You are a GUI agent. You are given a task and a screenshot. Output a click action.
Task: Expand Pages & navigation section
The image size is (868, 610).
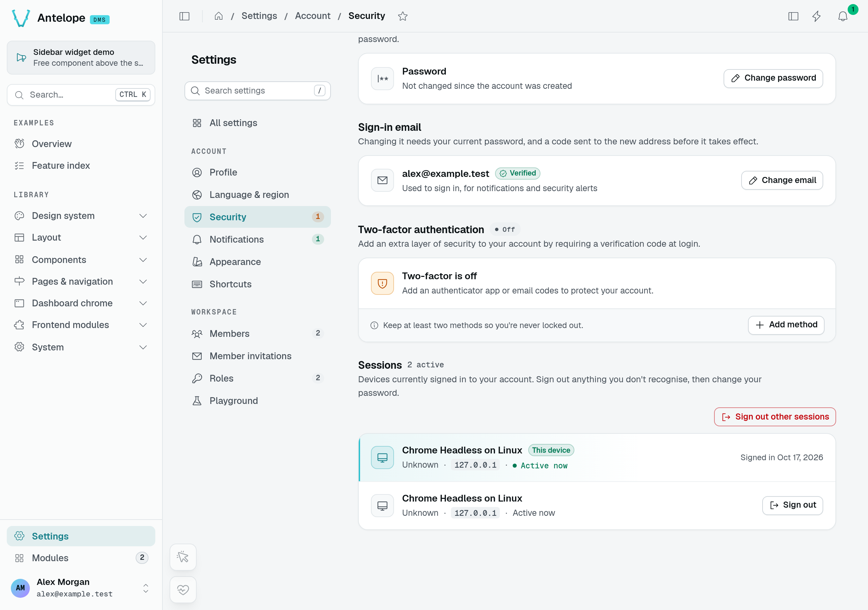click(x=81, y=282)
